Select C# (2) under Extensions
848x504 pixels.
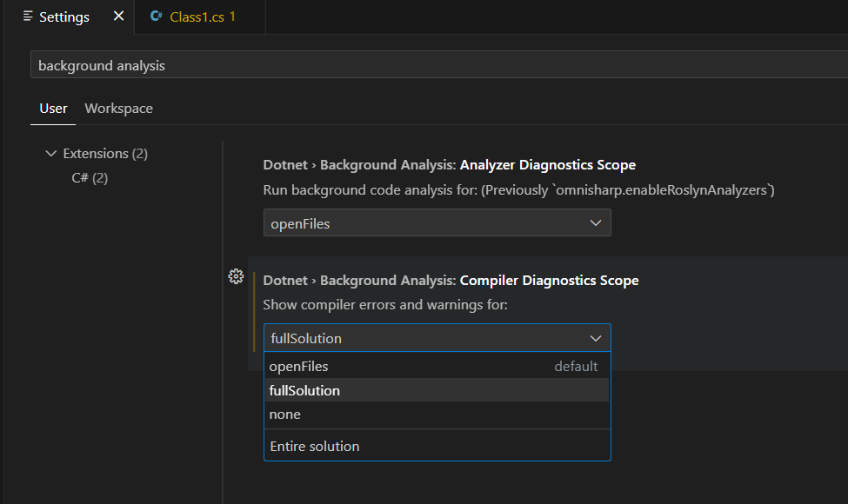(x=90, y=177)
